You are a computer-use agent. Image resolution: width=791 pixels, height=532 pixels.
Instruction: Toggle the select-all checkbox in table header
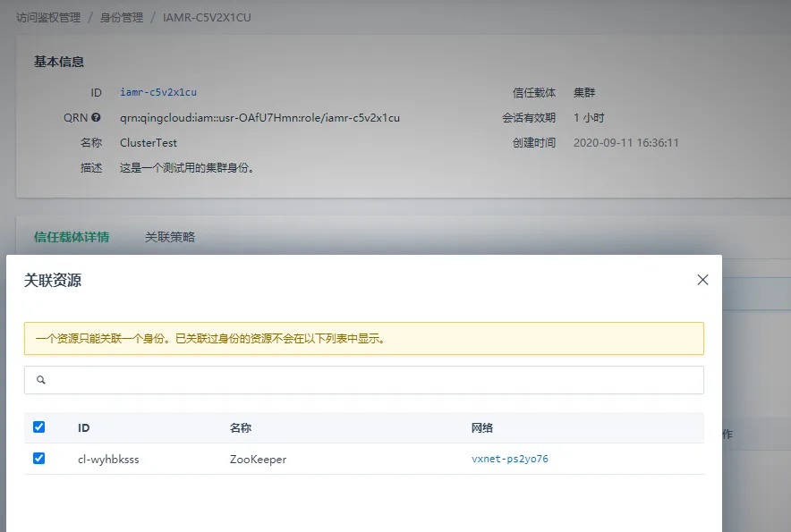(x=38, y=427)
